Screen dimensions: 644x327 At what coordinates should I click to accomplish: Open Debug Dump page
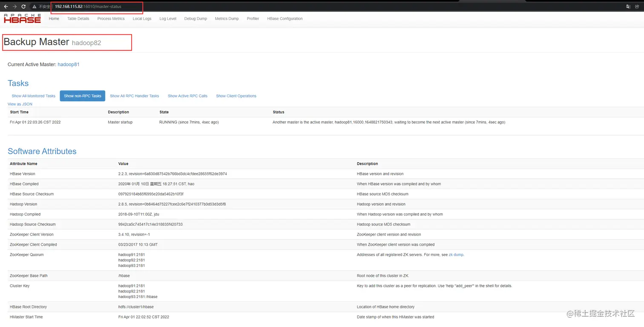click(x=195, y=19)
